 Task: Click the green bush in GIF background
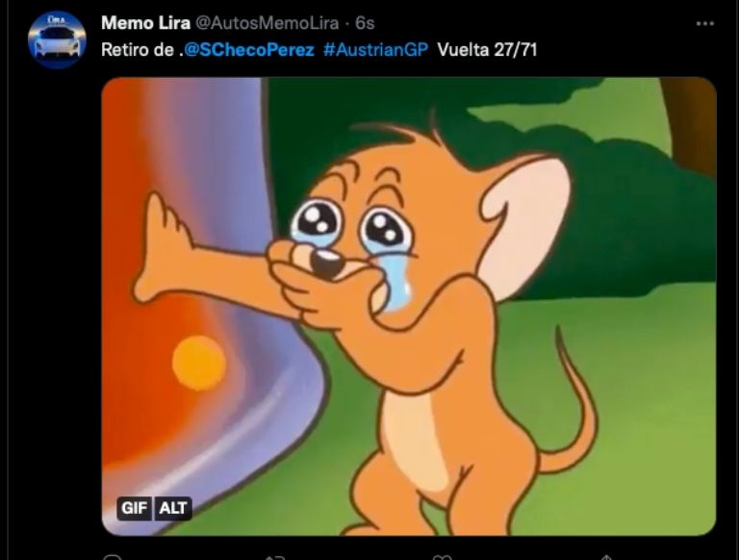coord(613,212)
